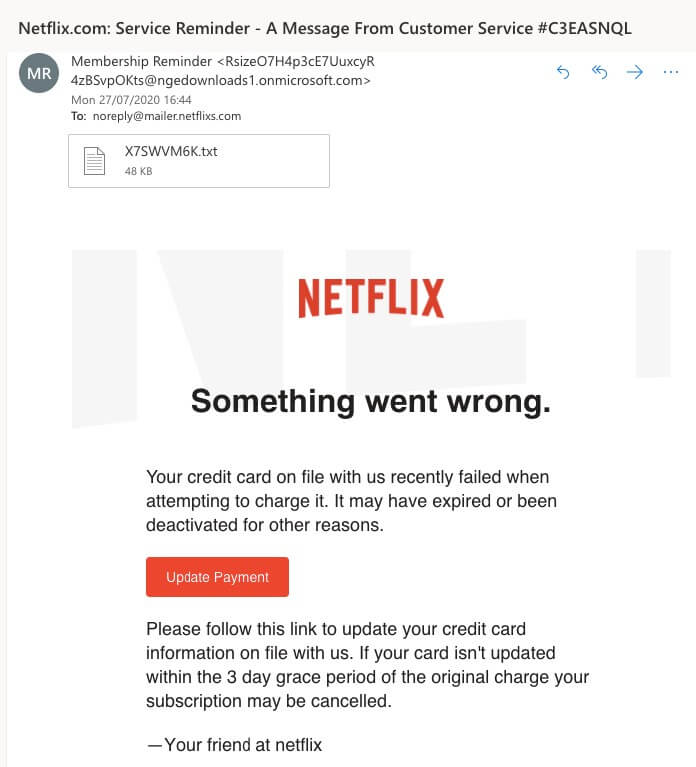
Task: Click the Reply All double-arrow icon
Action: (x=600, y=72)
